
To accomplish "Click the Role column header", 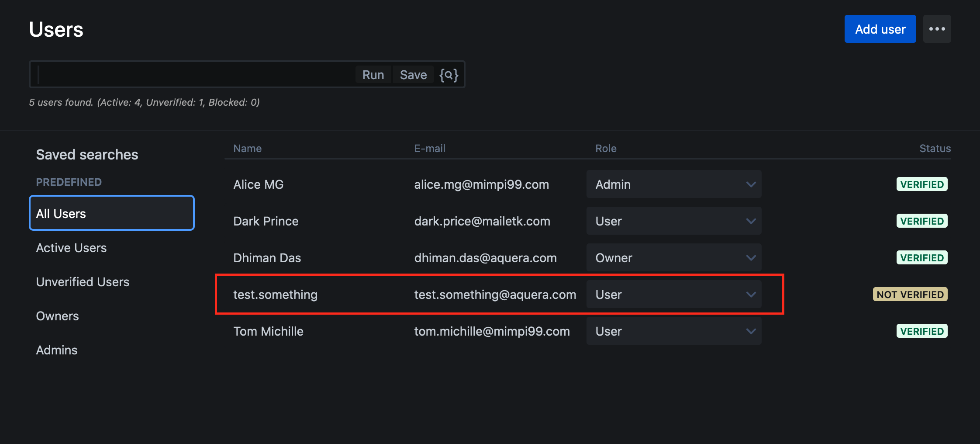I will tap(606, 148).
